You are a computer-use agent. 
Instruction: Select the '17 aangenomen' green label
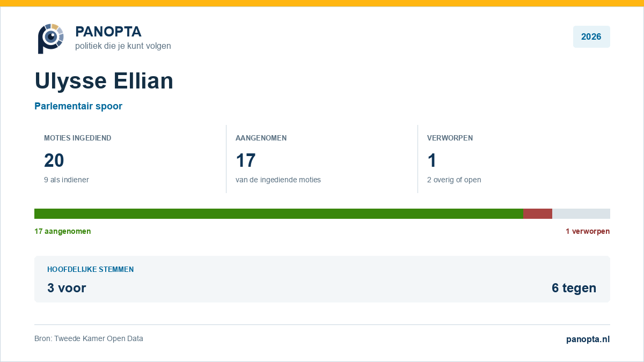(x=63, y=231)
